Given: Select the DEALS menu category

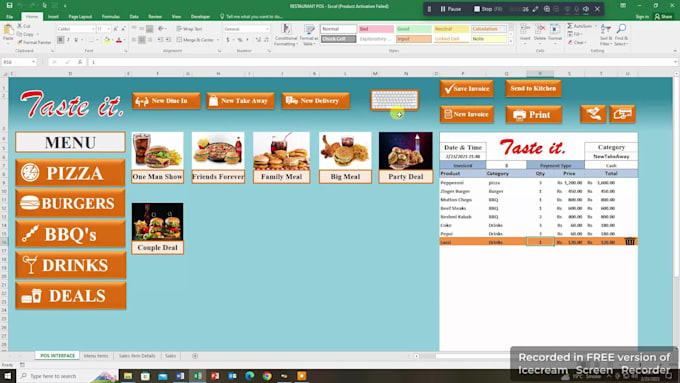Looking at the screenshot, I should tap(71, 295).
